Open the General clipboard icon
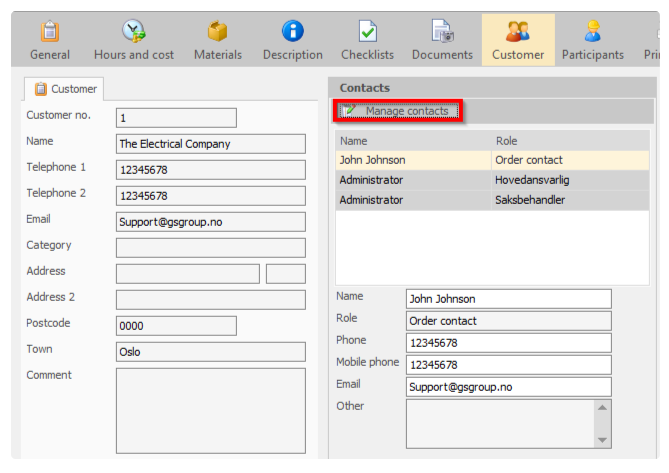The height and width of the screenshot is (473, 669). pos(50,31)
